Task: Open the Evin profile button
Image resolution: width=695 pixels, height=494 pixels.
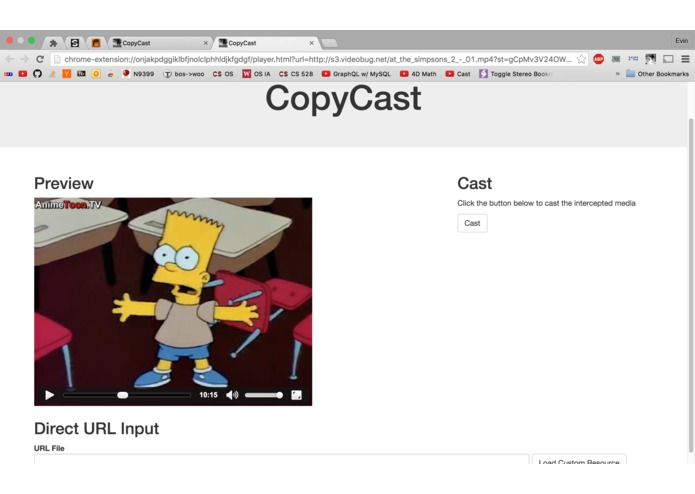Action: pyautogui.click(x=682, y=40)
